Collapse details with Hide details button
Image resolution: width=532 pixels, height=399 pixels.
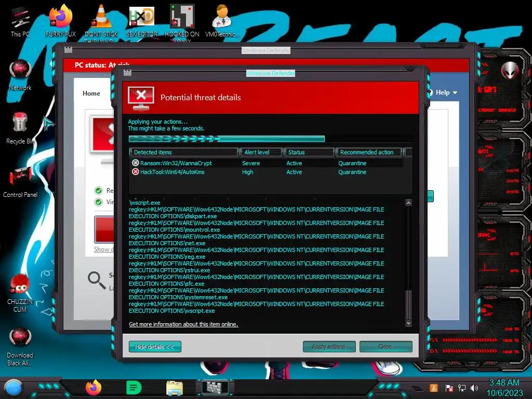pos(155,347)
